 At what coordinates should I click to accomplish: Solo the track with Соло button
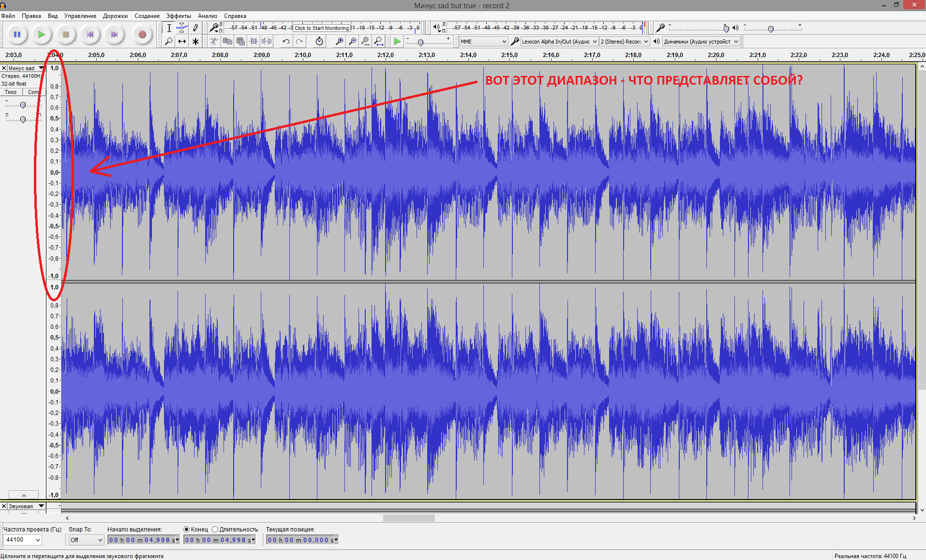point(33,92)
